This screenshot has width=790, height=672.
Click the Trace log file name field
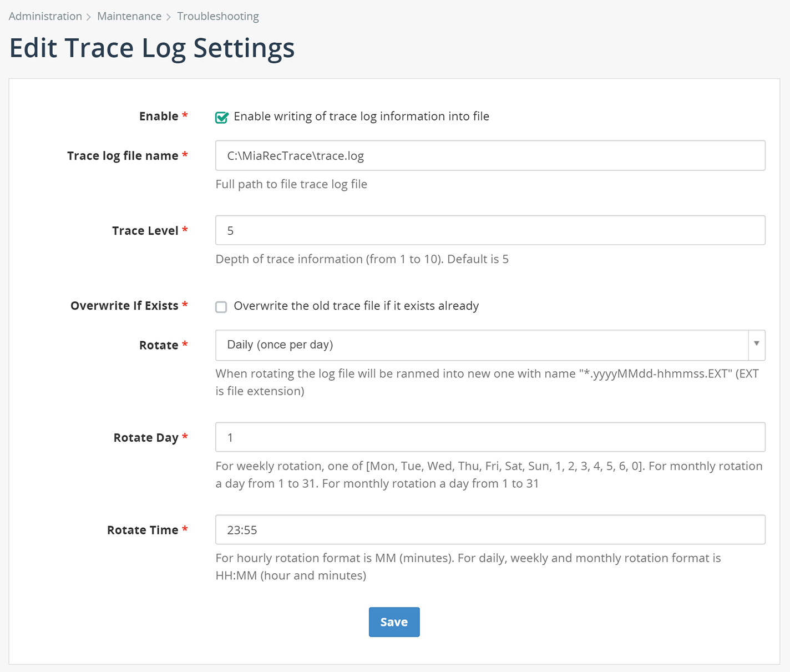(490, 155)
